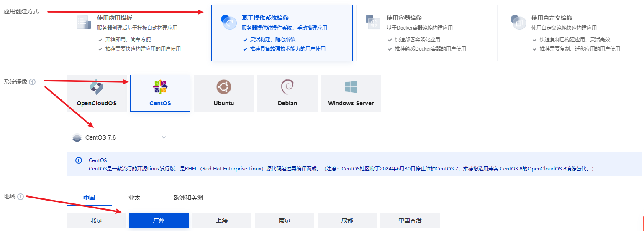Select the 南京 region button
This screenshot has height=231, width=644.
point(285,220)
